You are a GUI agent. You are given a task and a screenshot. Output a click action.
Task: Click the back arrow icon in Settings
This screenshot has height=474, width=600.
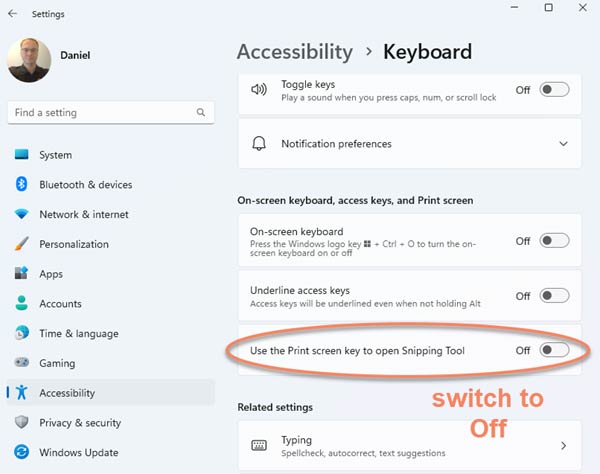click(x=13, y=14)
